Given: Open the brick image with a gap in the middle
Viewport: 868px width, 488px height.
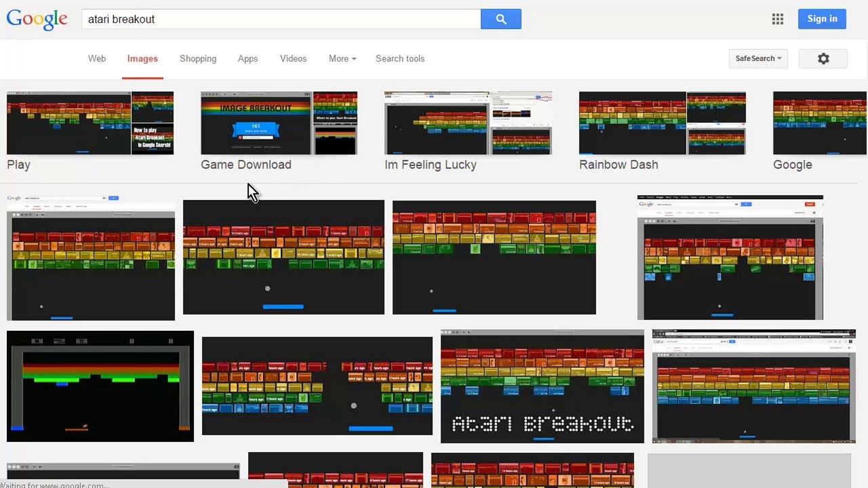Looking at the screenshot, I should point(317,386).
